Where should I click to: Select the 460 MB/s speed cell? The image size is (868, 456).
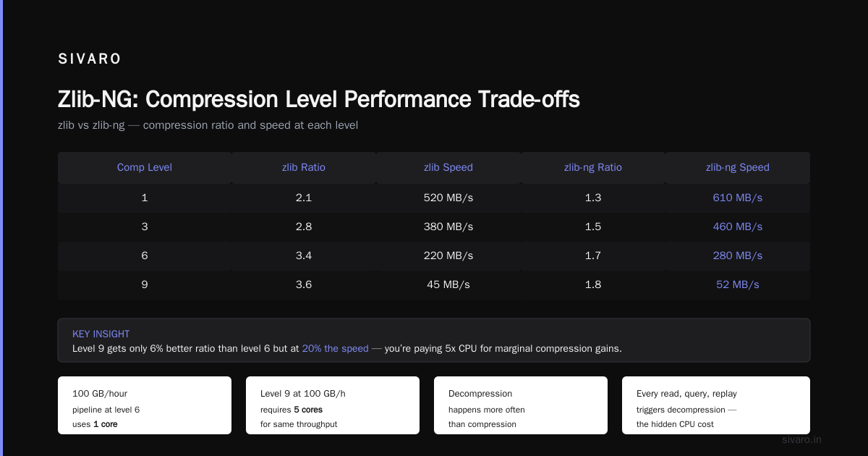coord(738,227)
